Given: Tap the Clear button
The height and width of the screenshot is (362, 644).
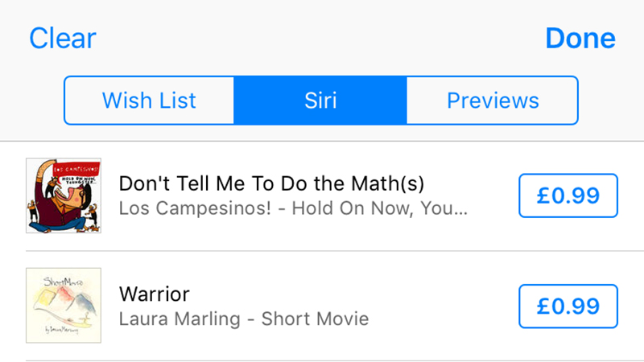Looking at the screenshot, I should [63, 38].
